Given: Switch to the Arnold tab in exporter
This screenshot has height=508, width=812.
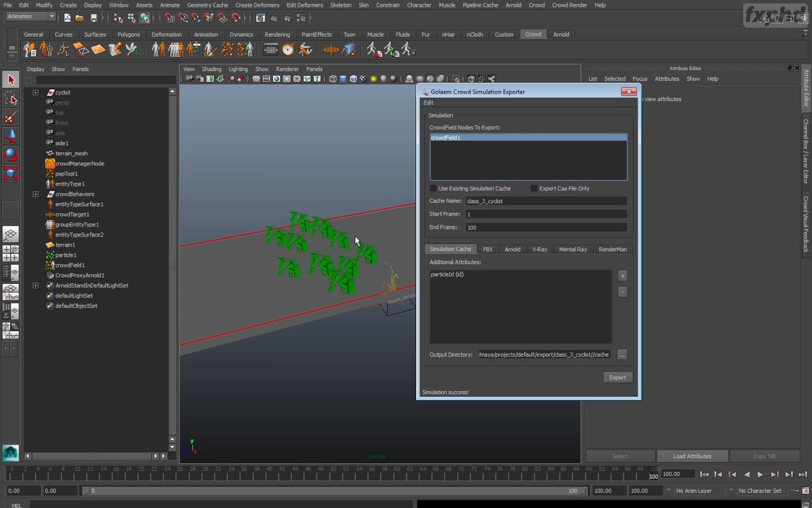Looking at the screenshot, I should [512, 249].
